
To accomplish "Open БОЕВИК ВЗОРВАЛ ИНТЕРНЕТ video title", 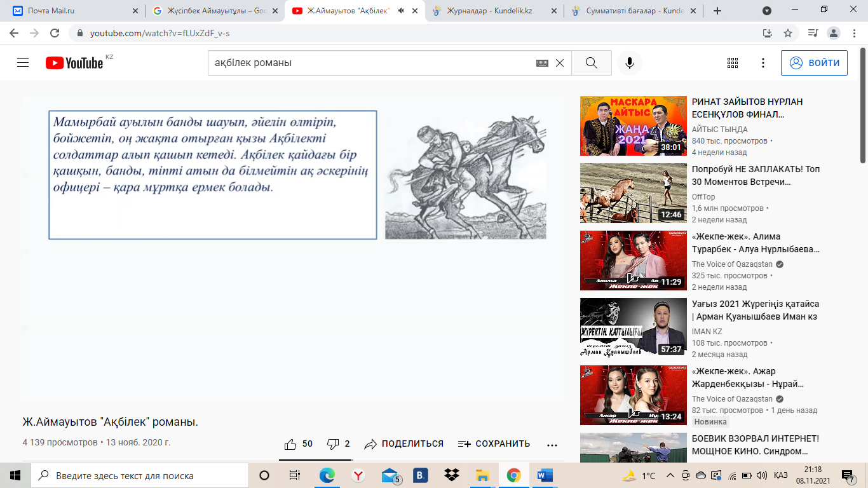I will coord(756,444).
